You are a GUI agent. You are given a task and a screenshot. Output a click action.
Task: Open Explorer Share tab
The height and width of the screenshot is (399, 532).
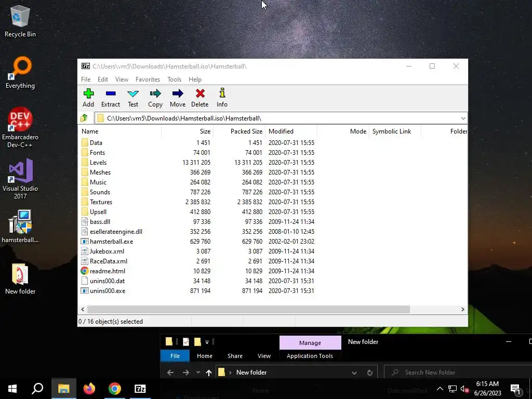[x=235, y=356]
